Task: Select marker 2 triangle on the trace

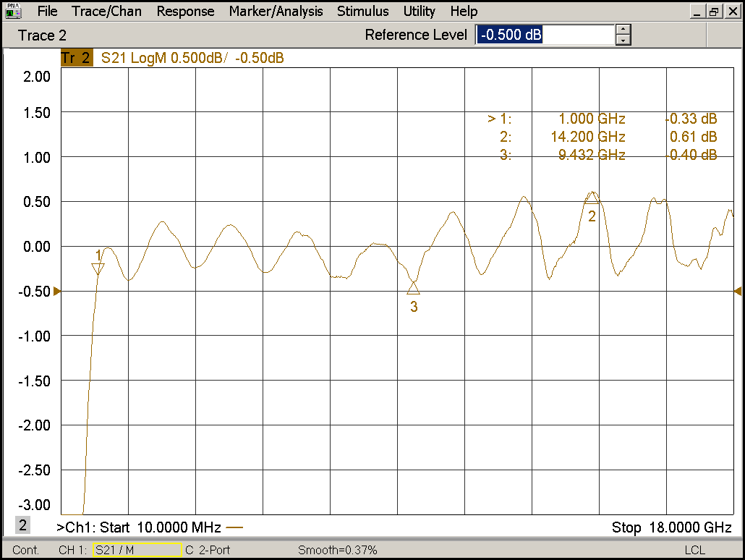Action: (592, 198)
